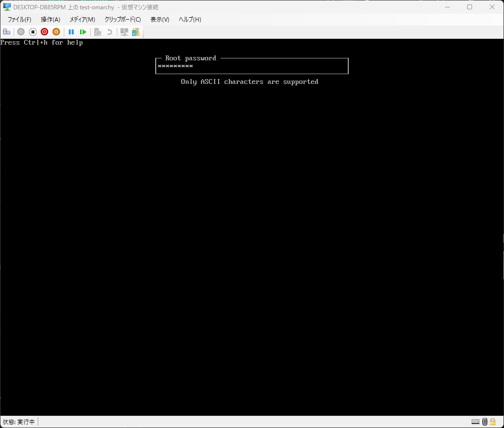Click 'Only ASCII characters are supported' text
The height and width of the screenshot is (428, 504).
tap(250, 82)
